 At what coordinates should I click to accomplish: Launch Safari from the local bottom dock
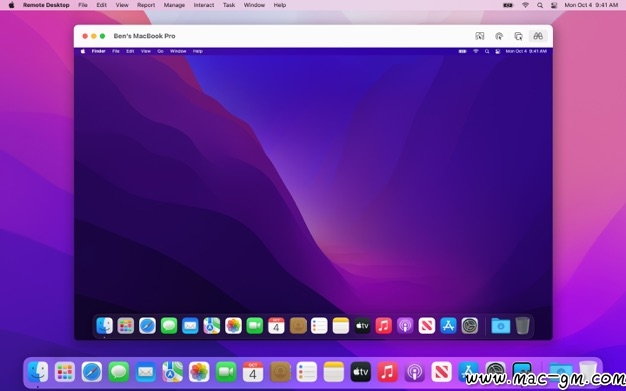[x=92, y=372]
